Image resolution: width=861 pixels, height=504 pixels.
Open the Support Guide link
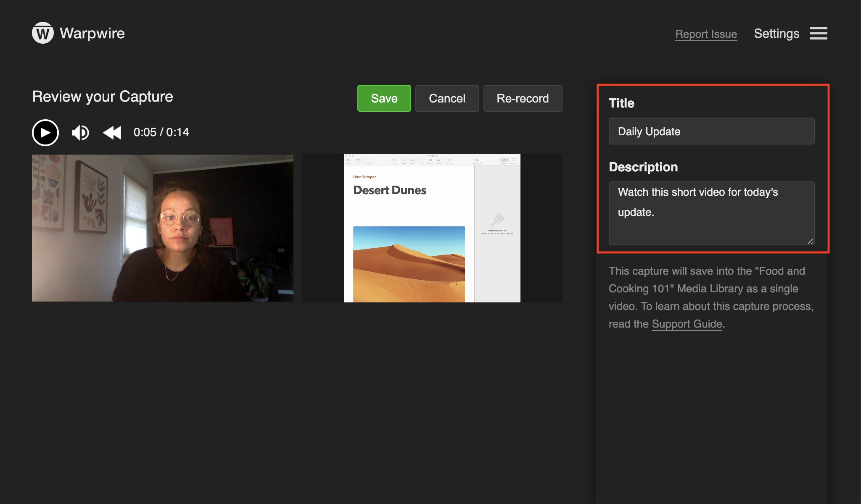(687, 324)
